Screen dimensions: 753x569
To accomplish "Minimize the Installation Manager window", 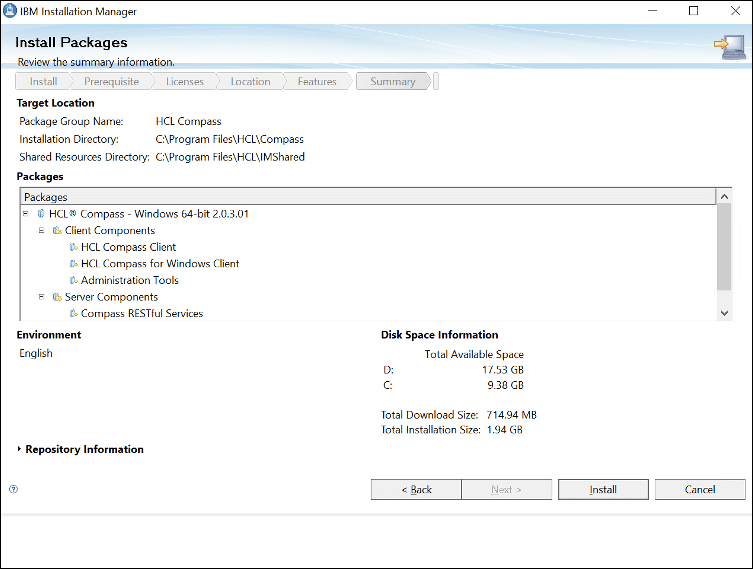I will pos(652,11).
